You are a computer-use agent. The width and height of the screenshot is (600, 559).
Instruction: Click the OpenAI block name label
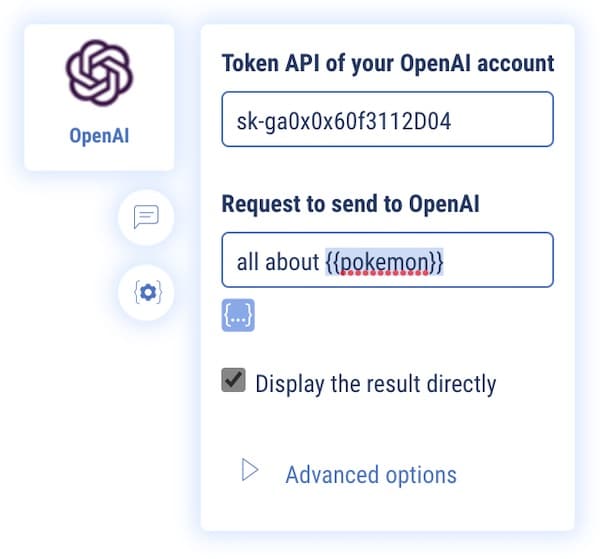(x=99, y=136)
